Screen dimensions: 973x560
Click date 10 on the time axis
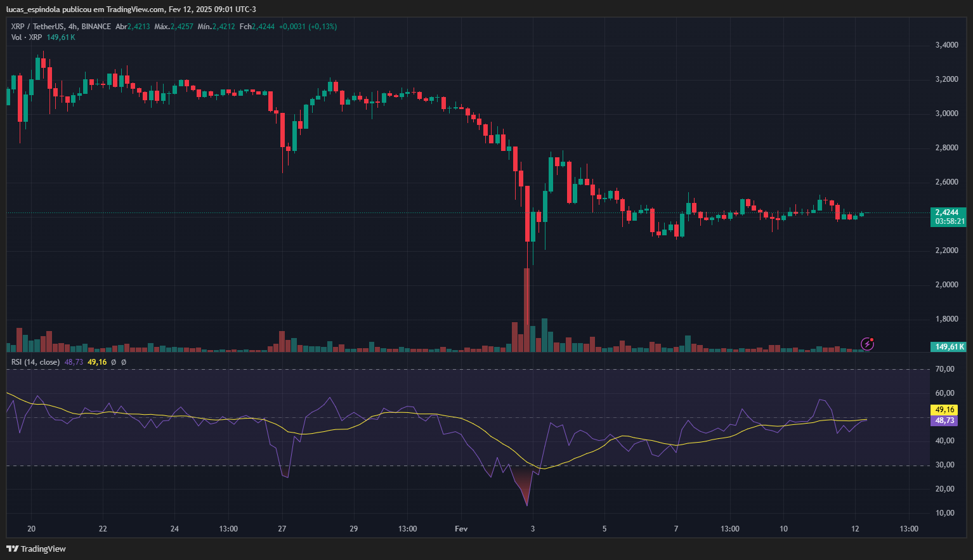784,529
